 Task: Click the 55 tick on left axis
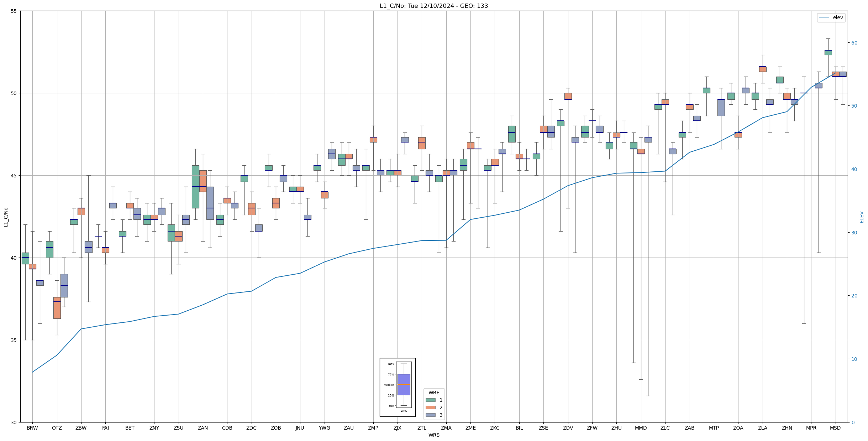point(14,11)
